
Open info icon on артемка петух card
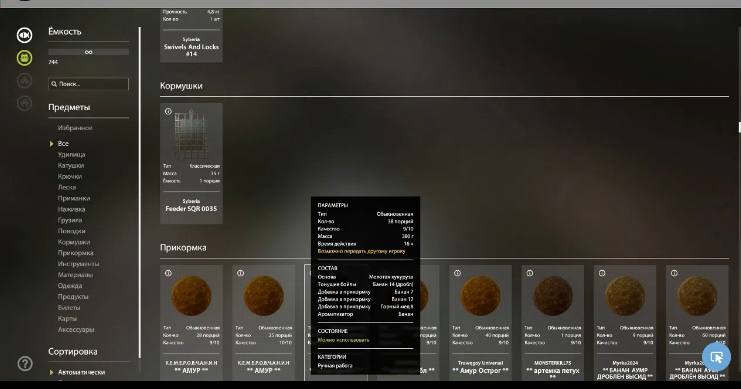click(530, 273)
